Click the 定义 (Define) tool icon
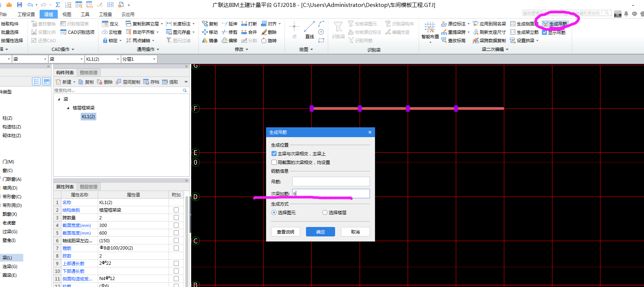The width and height of the screenshot is (644, 287). (x=110, y=24)
